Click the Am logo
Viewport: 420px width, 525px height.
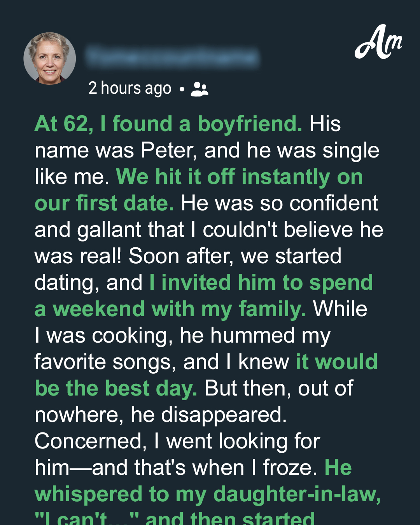point(378,42)
